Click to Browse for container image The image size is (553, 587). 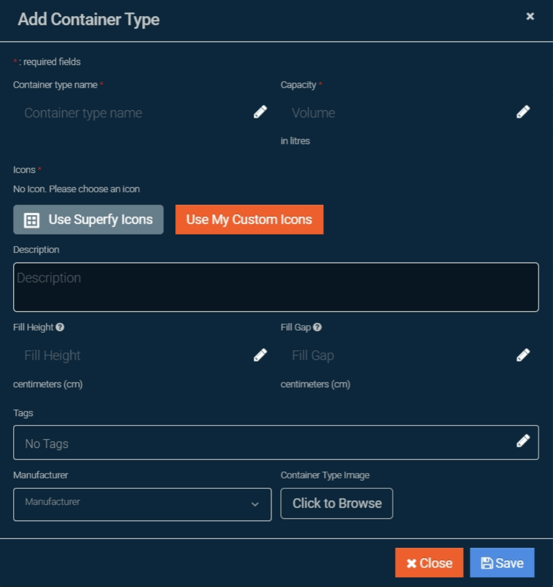[x=337, y=504]
